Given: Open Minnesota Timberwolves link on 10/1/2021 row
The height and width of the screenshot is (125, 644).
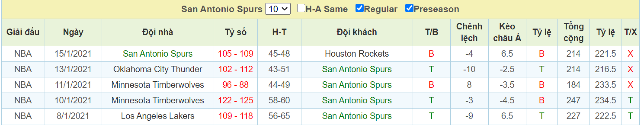Looking at the screenshot, I should click(x=157, y=100).
